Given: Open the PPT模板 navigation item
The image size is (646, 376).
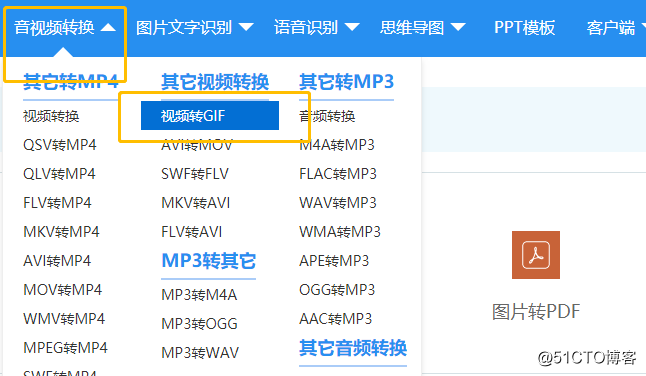Looking at the screenshot, I should (x=524, y=28).
